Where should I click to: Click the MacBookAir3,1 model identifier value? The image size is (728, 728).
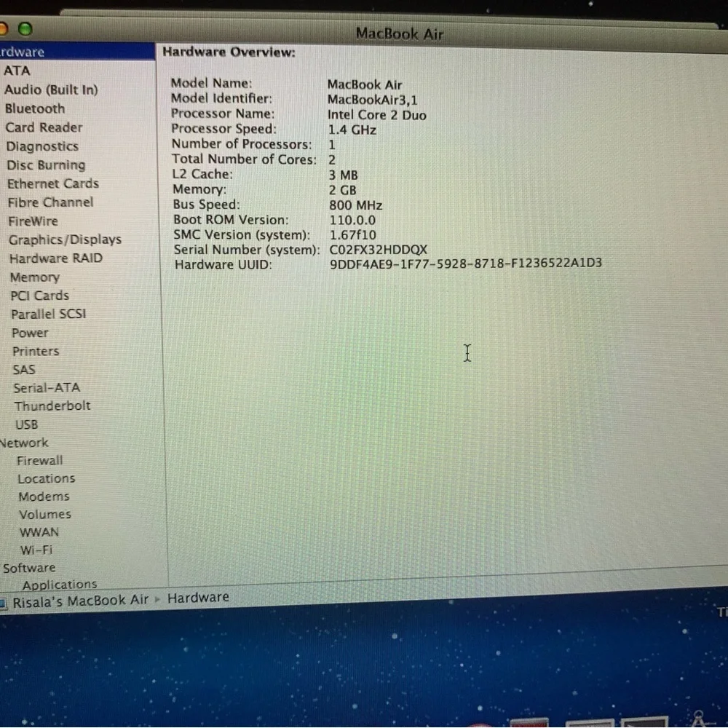(x=372, y=100)
